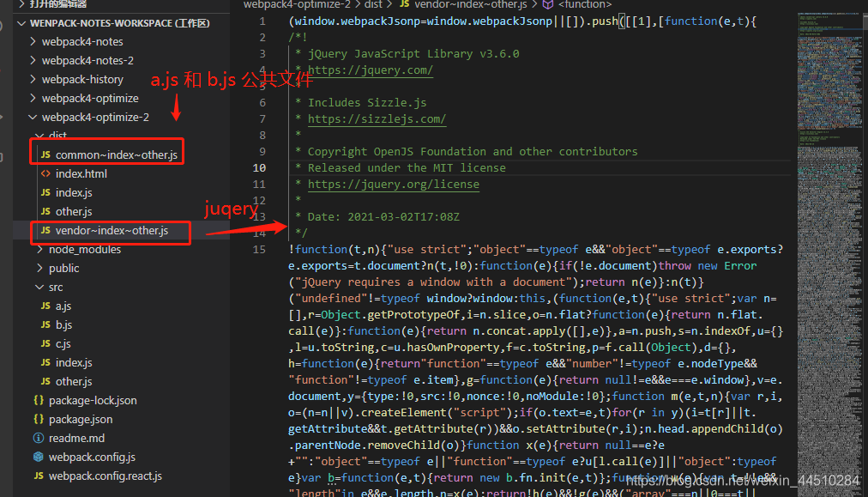Select node_modules folder label

tap(85, 249)
